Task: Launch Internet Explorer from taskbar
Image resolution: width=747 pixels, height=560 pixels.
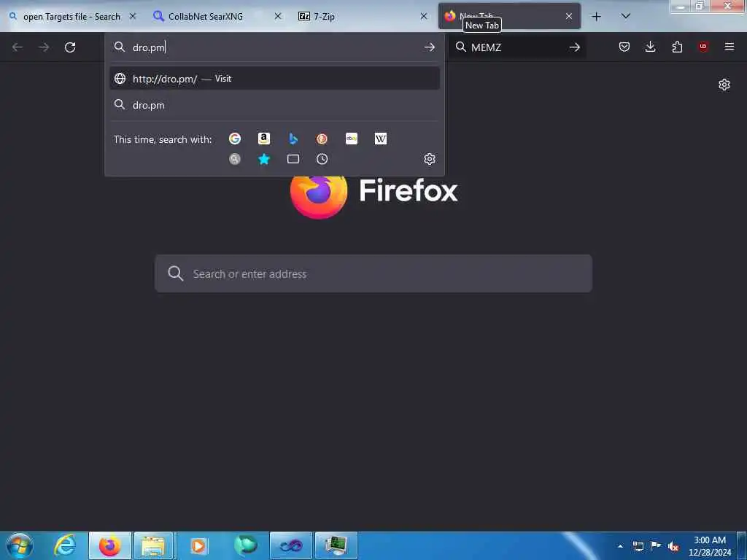Action: pyautogui.click(x=65, y=545)
